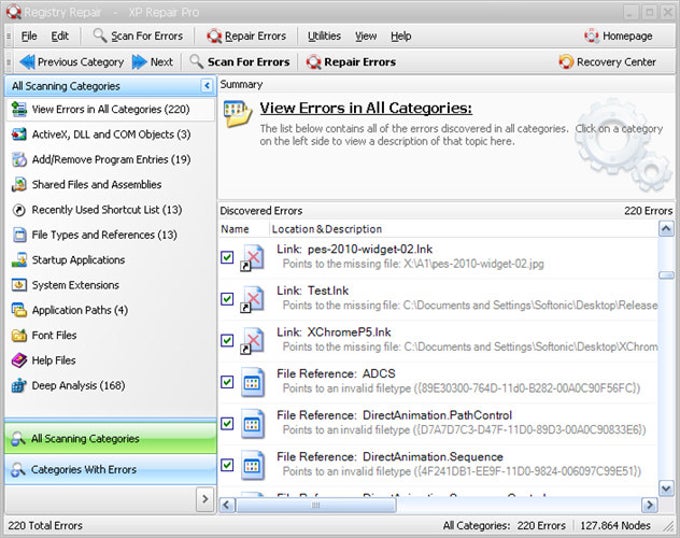Open the Help menu
The width and height of the screenshot is (680, 538).
pyautogui.click(x=401, y=36)
